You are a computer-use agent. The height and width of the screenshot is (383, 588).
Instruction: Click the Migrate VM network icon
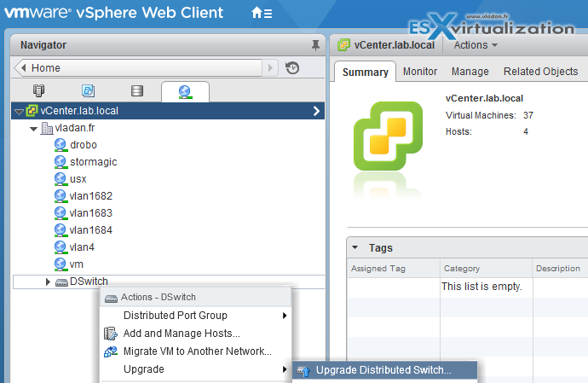pos(111,351)
